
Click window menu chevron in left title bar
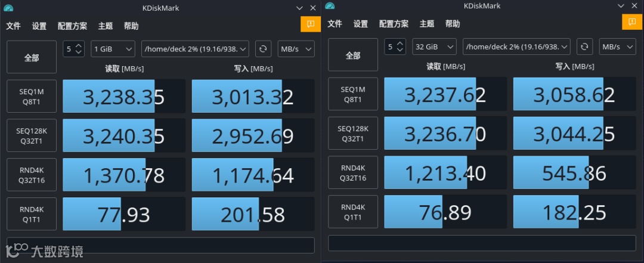(x=300, y=8)
